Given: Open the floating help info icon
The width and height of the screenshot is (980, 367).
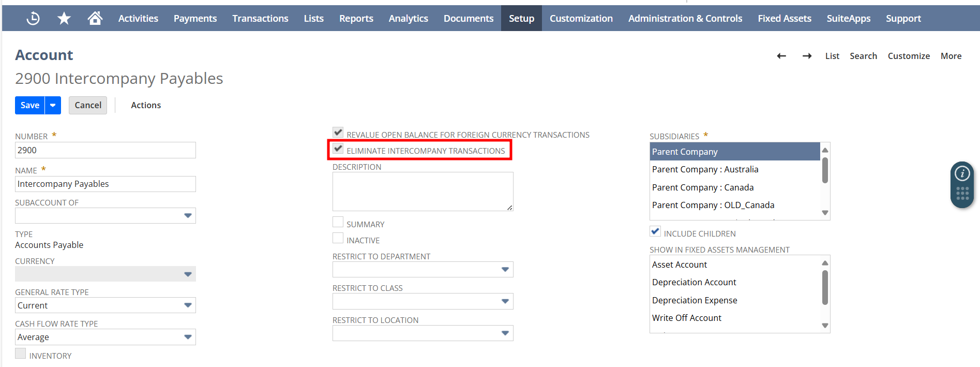Looking at the screenshot, I should pos(962,173).
